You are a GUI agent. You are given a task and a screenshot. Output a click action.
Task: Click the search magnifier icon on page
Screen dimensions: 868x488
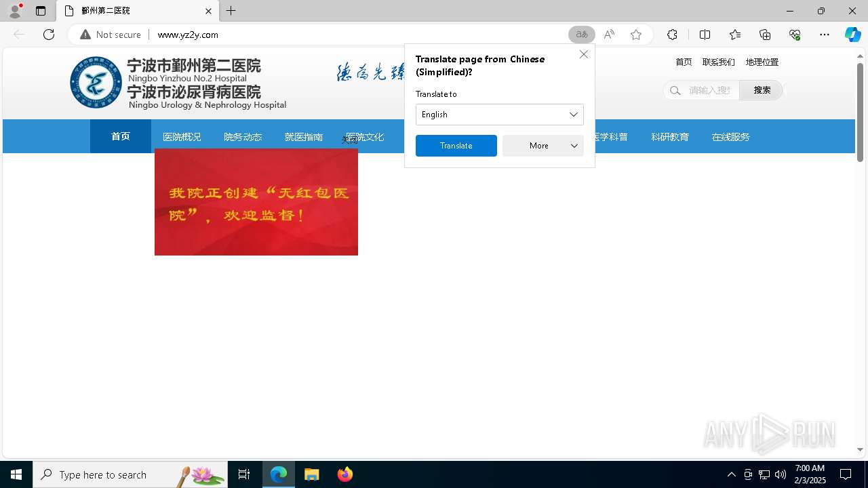click(x=675, y=90)
